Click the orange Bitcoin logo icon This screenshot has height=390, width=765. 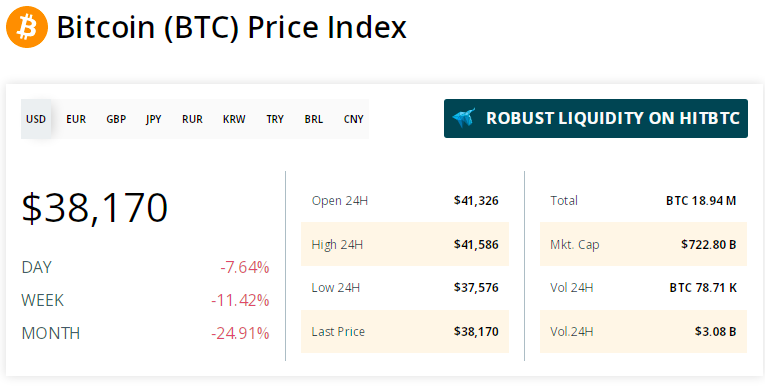(27, 27)
